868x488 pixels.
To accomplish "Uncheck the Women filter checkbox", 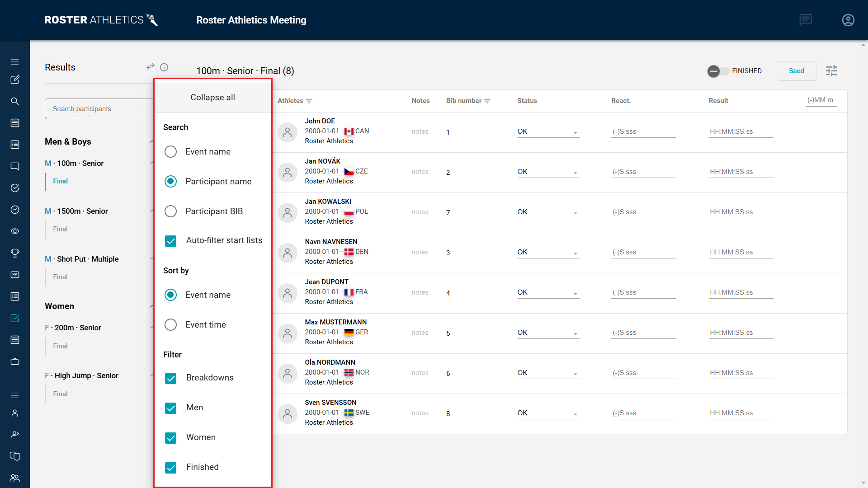I will [x=170, y=438].
